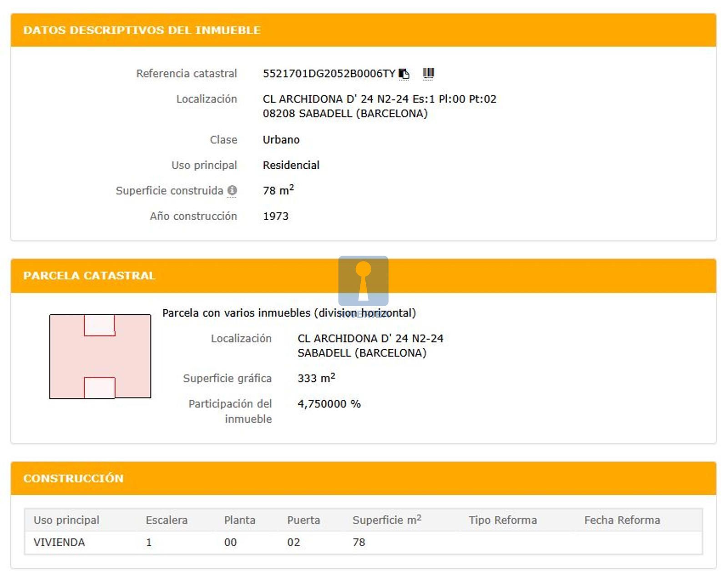This screenshot has height=574, width=728.
Task: Click the keyhole watermark logo
Action: click(x=363, y=281)
